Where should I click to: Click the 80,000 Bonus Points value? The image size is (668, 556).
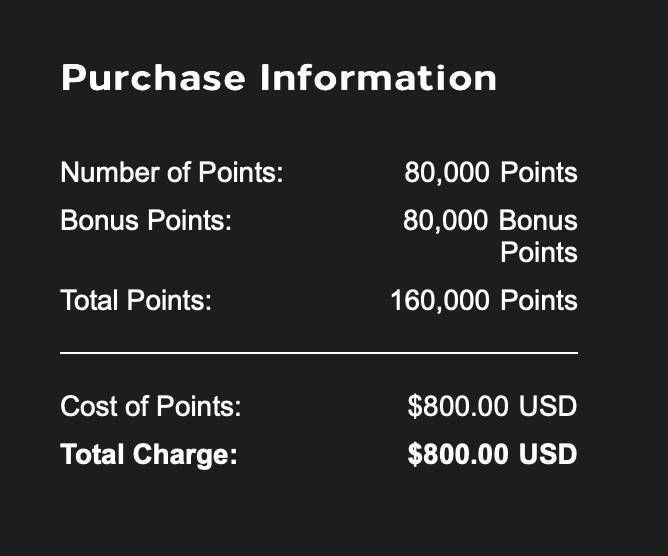click(x=490, y=236)
